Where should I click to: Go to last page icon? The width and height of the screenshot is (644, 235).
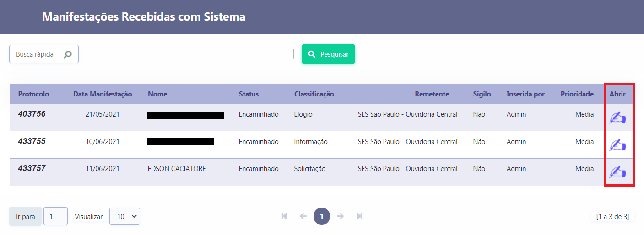[359, 216]
